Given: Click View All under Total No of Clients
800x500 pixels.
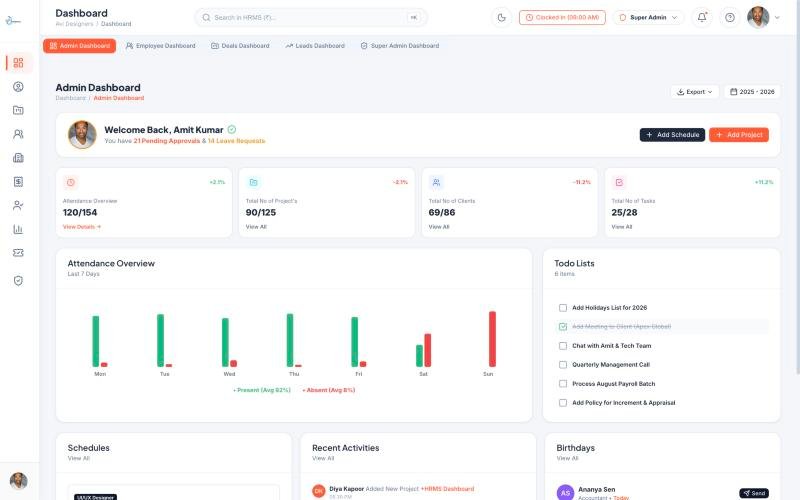Looking at the screenshot, I should tap(439, 227).
